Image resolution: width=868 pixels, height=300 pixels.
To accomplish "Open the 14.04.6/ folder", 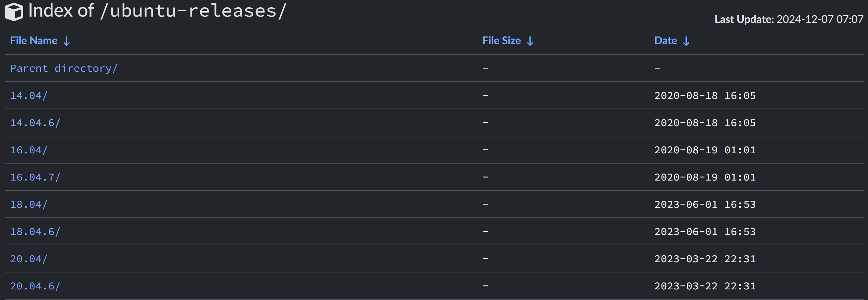I will click(x=35, y=122).
